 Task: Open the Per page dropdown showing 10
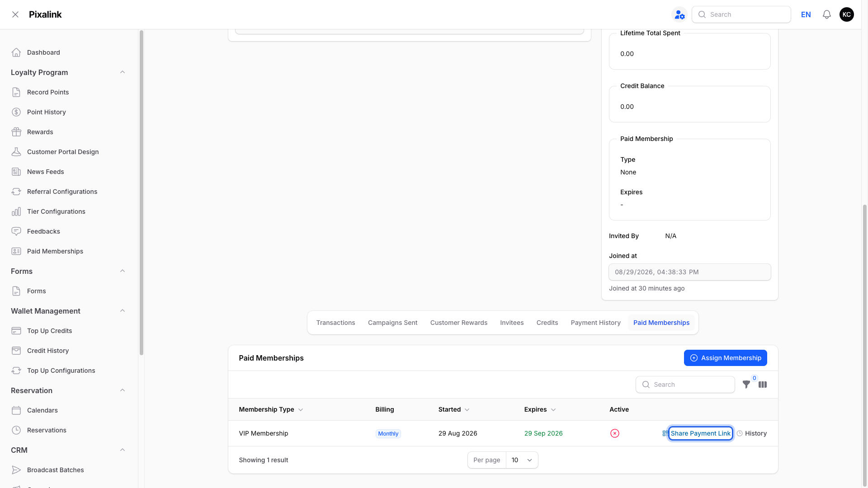tap(522, 460)
